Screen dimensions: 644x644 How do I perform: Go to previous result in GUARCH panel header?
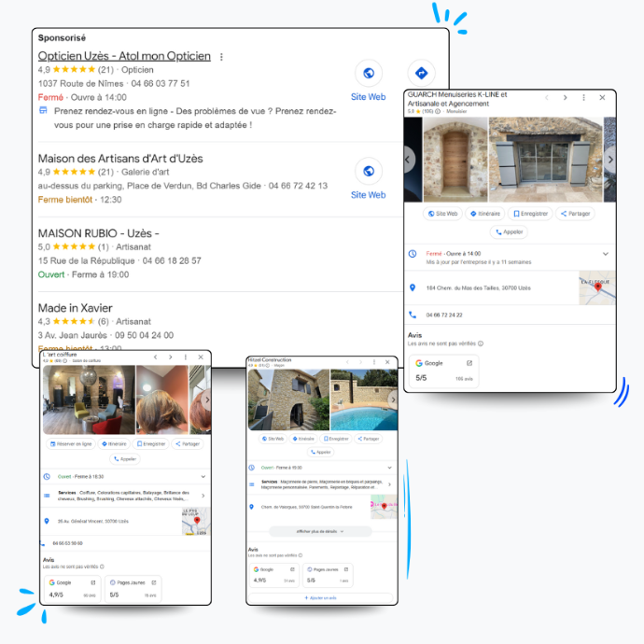tap(547, 98)
